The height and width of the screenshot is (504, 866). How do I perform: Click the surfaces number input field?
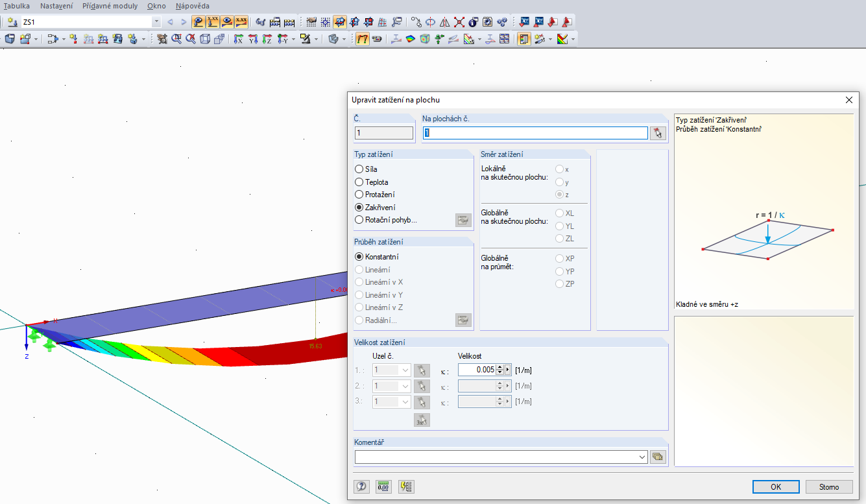point(535,133)
